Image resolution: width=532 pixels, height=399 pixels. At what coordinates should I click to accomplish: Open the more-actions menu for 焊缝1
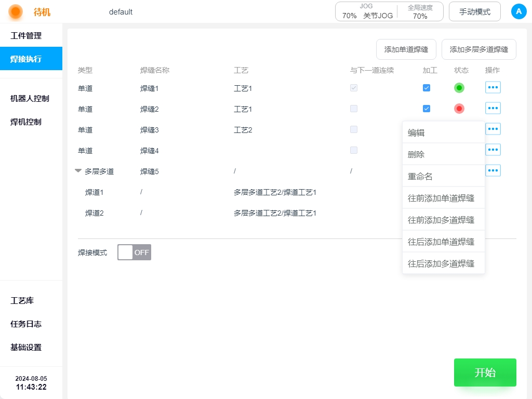click(x=493, y=87)
